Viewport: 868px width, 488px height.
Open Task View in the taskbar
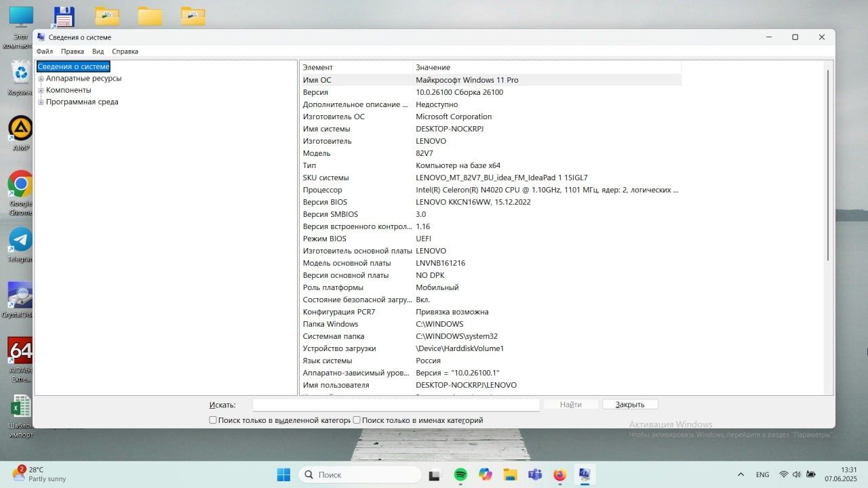coord(435,474)
